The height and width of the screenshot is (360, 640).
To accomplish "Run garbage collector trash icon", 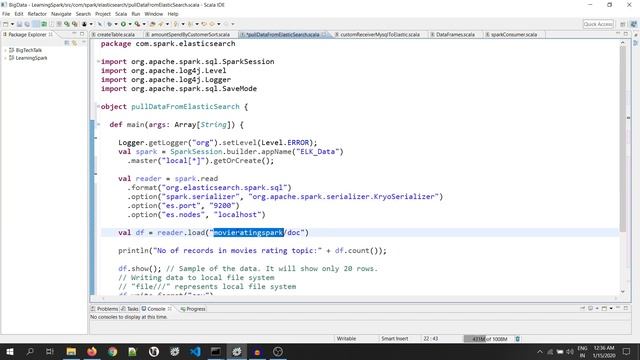I will 518,339.
